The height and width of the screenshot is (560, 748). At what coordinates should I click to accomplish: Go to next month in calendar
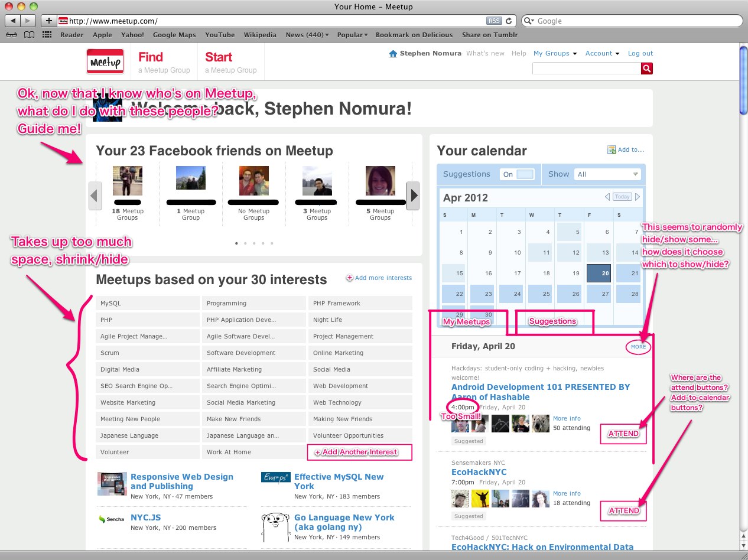638,197
